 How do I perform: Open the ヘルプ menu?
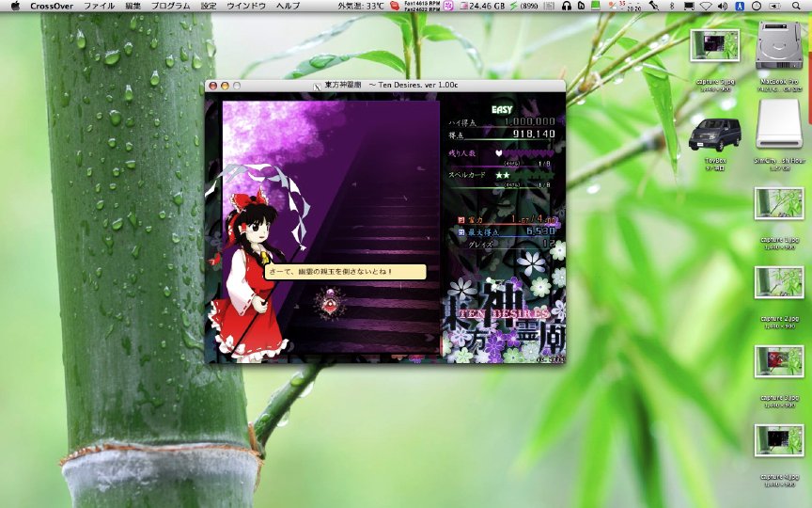(288, 7)
